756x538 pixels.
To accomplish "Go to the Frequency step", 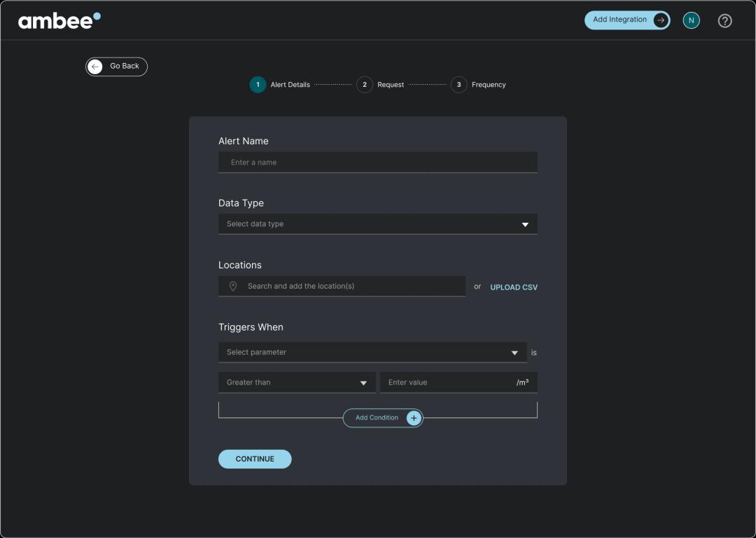I will pos(488,85).
